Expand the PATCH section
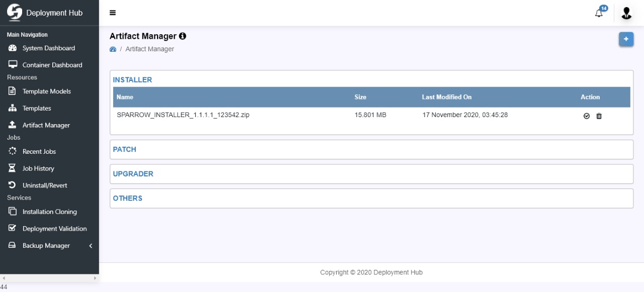Viewport: 644px width, 292px height. [x=125, y=149]
